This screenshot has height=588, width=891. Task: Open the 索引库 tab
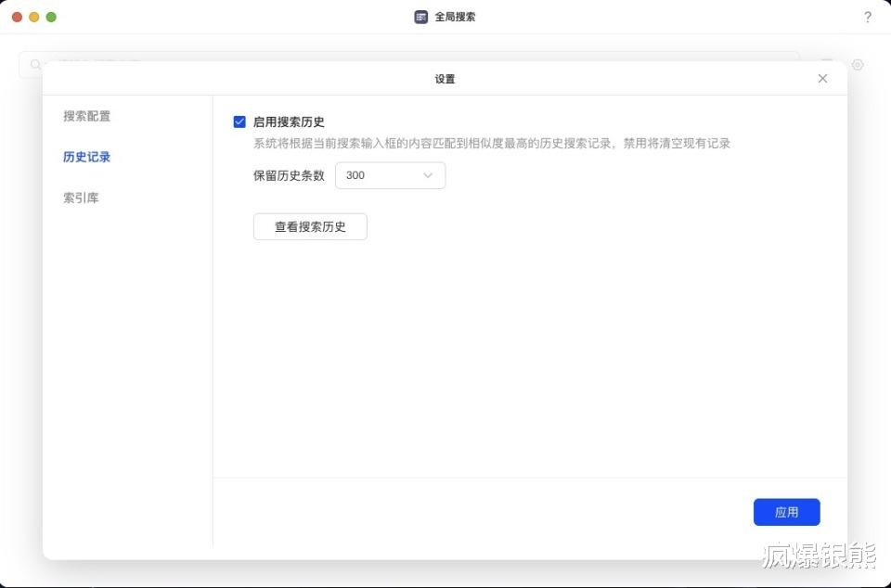tap(81, 198)
